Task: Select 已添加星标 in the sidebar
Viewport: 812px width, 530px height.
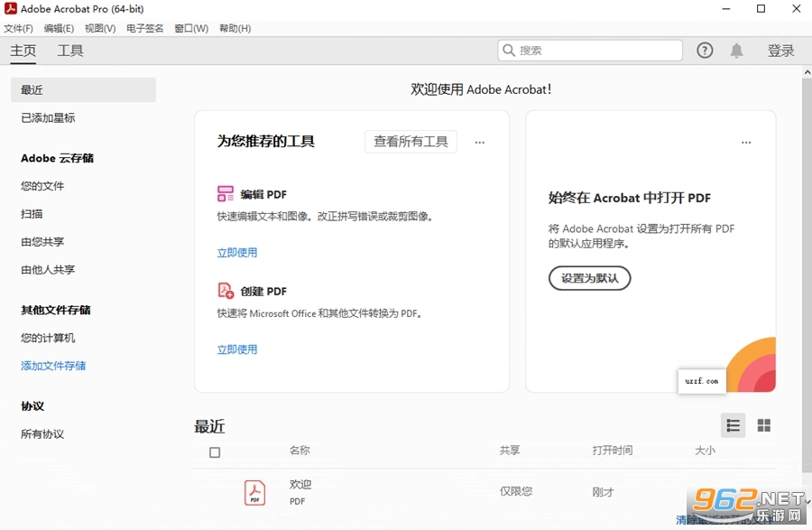Action: point(48,118)
